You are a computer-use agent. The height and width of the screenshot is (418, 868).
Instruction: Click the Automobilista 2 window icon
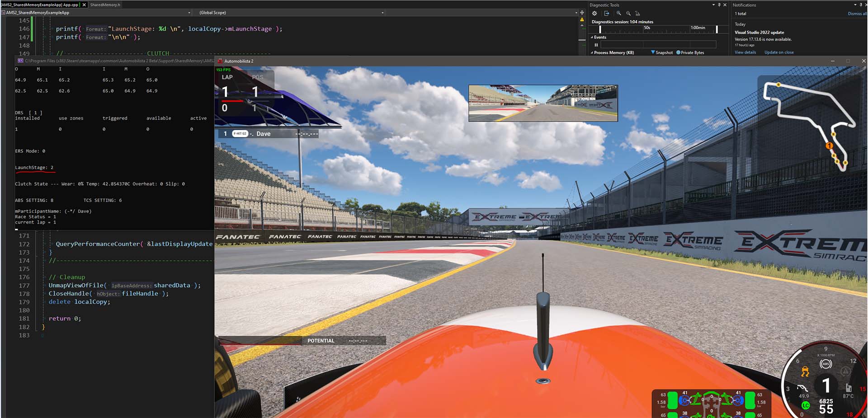point(220,61)
